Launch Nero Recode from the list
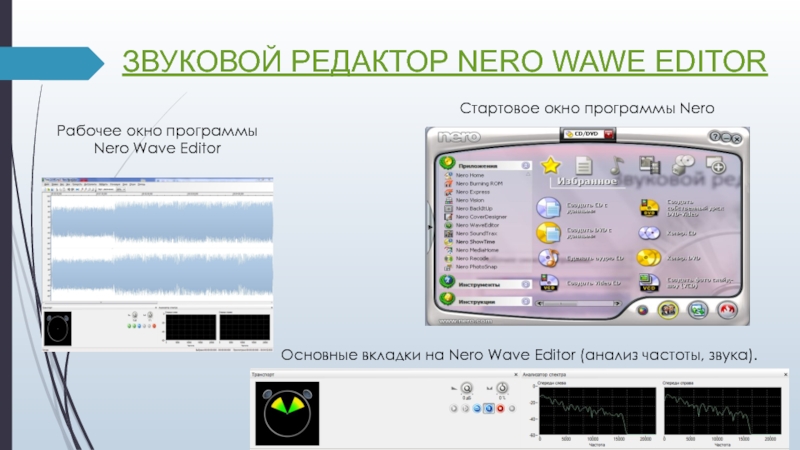The width and height of the screenshot is (800, 450). point(472,258)
